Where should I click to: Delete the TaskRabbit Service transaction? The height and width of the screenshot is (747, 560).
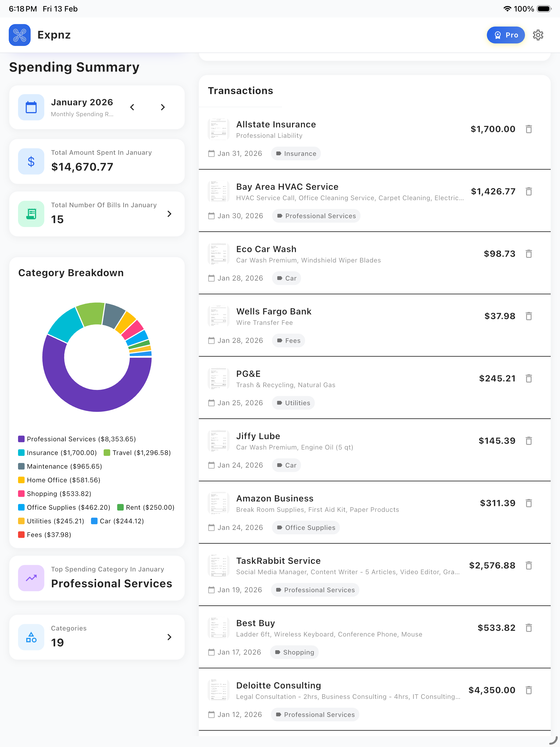coord(529,566)
